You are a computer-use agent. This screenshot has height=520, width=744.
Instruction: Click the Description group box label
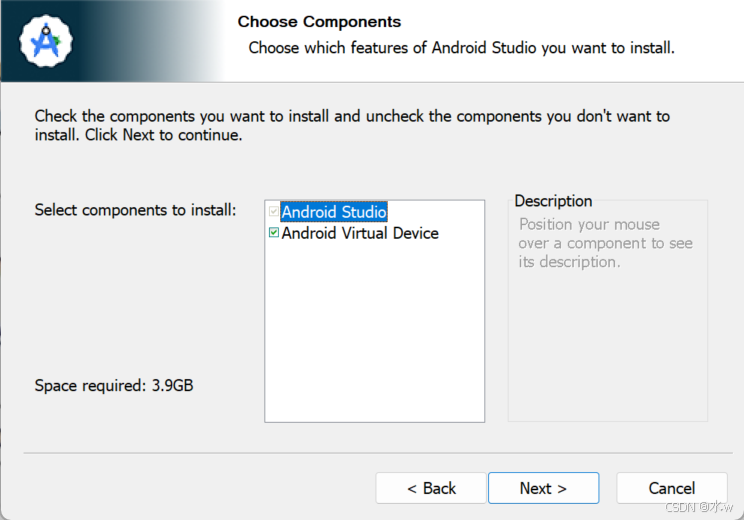(x=553, y=201)
